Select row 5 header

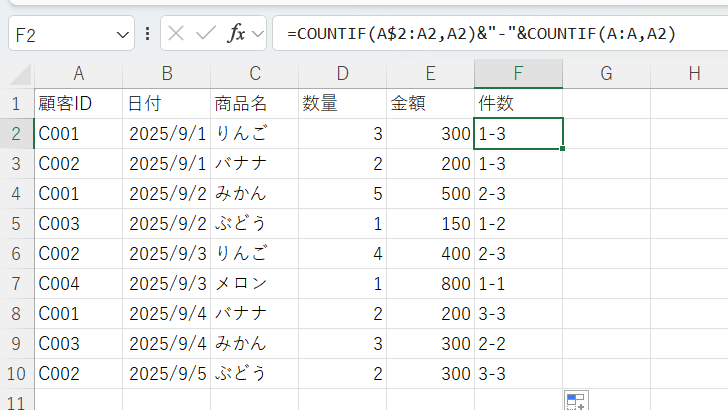(x=17, y=224)
